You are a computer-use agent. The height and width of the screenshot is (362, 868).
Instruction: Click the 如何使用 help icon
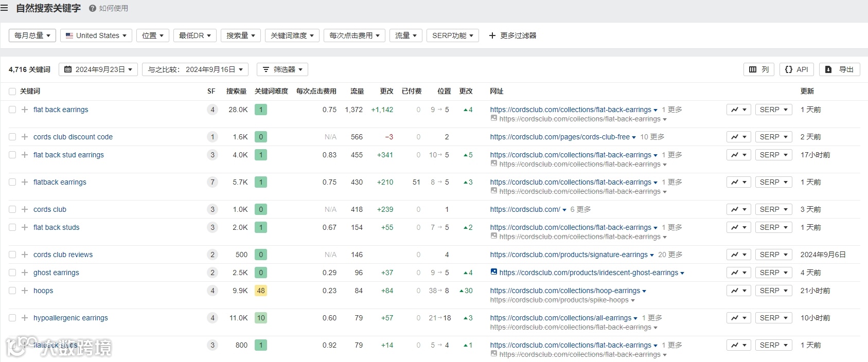[x=93, y=8]
